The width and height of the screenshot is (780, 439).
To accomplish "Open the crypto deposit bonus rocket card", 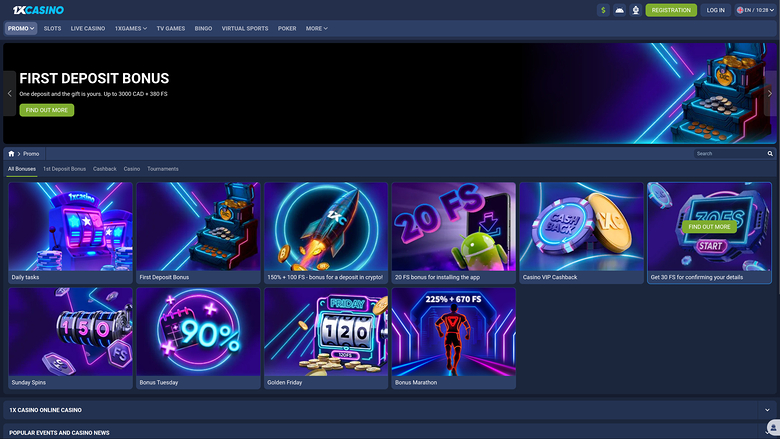I will pyautogui.click(x=326, y=233).
